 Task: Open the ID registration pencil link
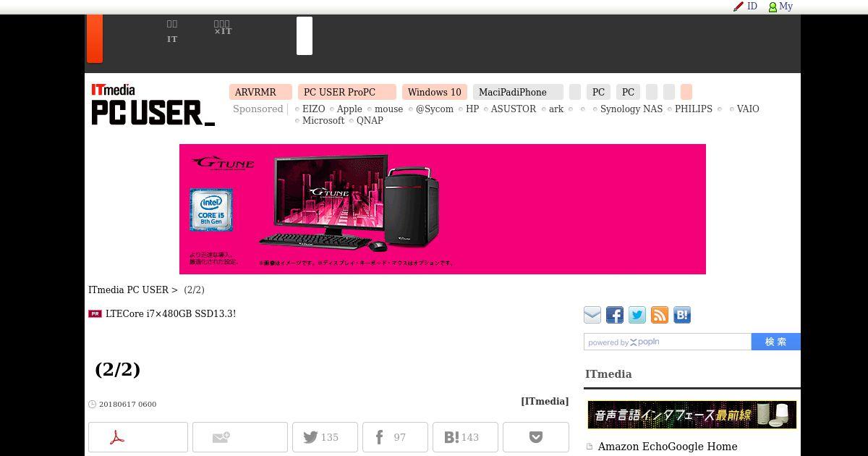pos(745,7)
